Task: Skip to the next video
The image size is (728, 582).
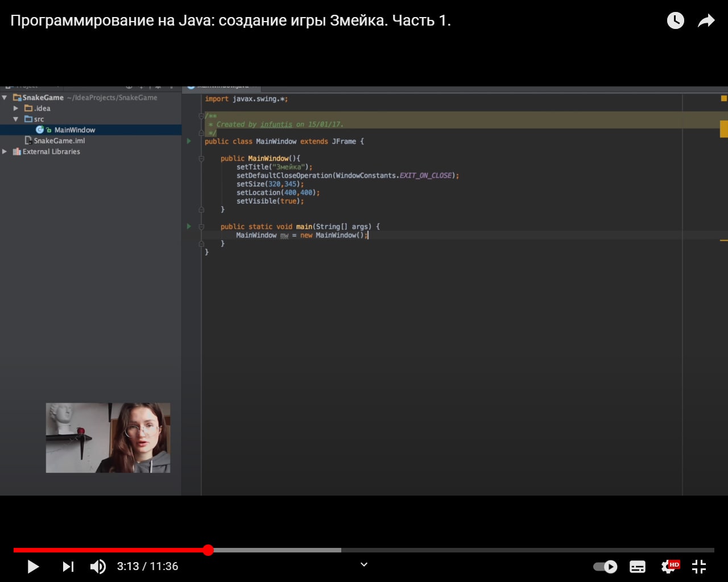Action: [68, 567]
